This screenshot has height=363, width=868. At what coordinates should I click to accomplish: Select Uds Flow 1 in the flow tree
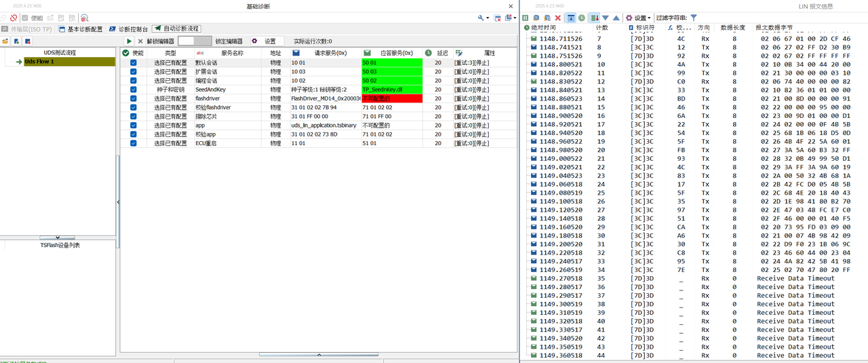(70, 62)
